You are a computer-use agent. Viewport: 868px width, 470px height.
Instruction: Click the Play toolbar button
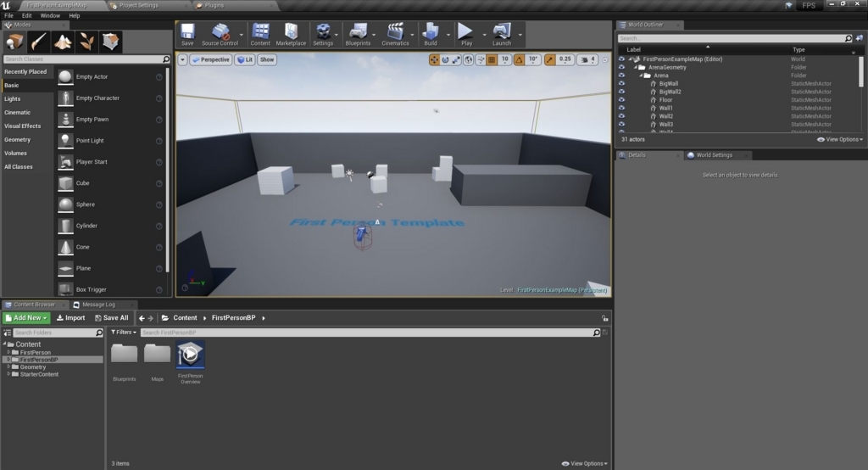point(466,35)
